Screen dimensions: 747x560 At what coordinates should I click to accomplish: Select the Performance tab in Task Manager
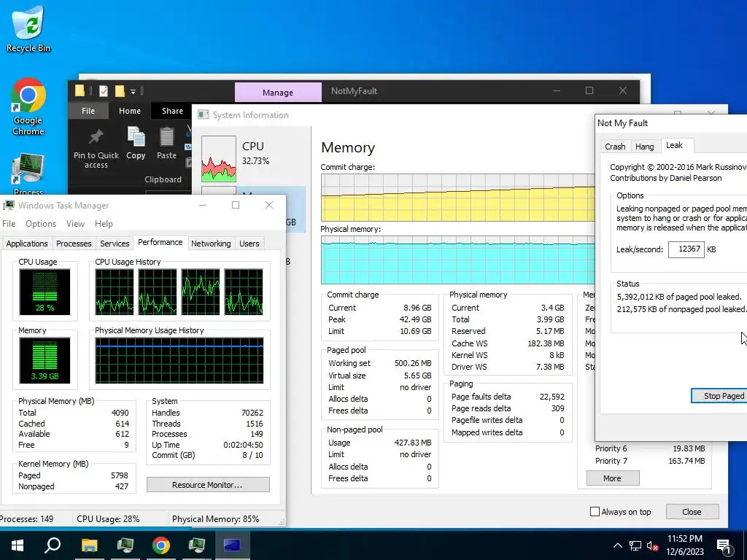160,242
